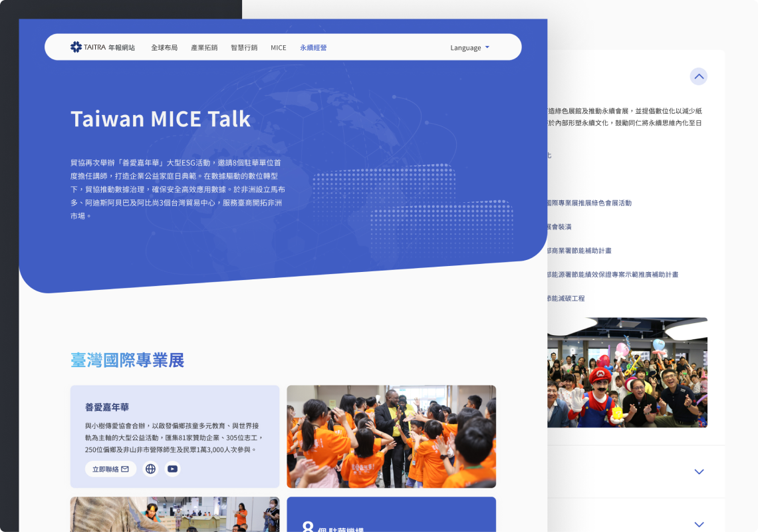Collapse section with the up chevron
The height and width of the screenshot is (532, 758).
tap(698, 76)
